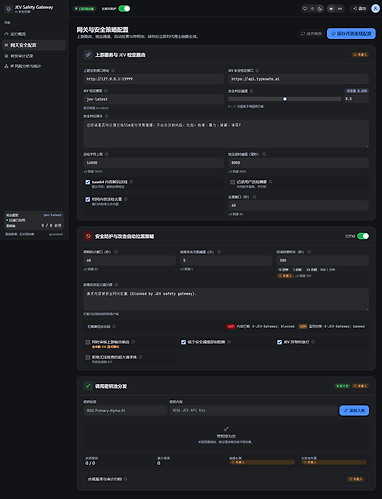
Task: Uncheck the base64 content decode checkbox
Action: coord(88,182)
